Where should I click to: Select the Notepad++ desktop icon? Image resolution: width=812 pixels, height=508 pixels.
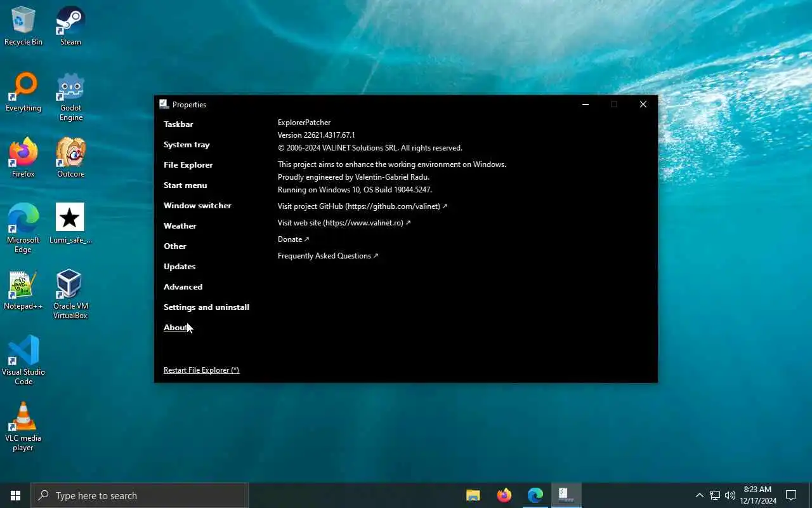23,290
